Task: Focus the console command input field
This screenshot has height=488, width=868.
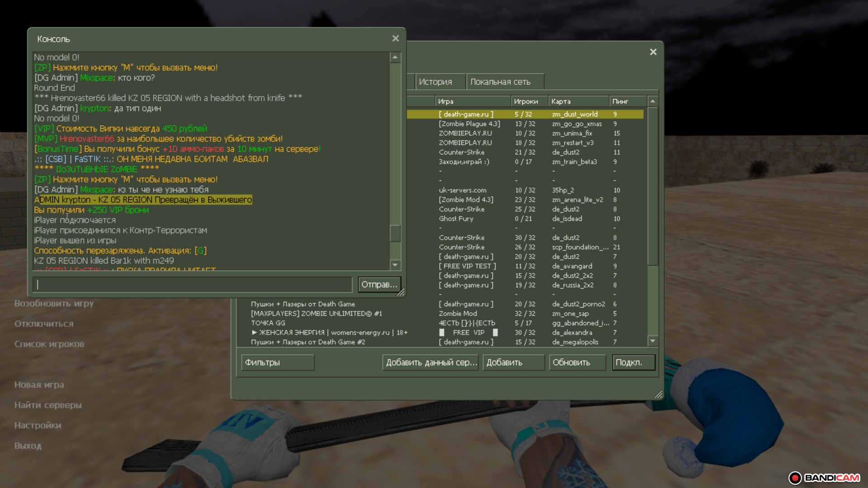Action: click(x=193, y=284)
